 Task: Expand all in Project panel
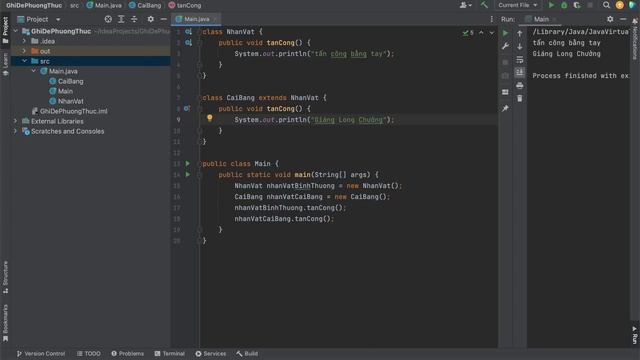click(121, 19)
